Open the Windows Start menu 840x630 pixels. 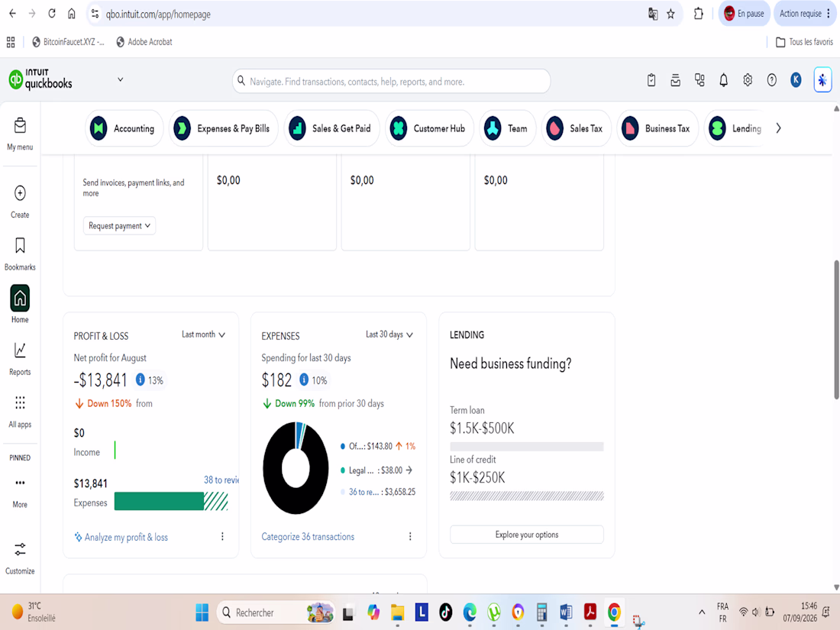point(202,612)
